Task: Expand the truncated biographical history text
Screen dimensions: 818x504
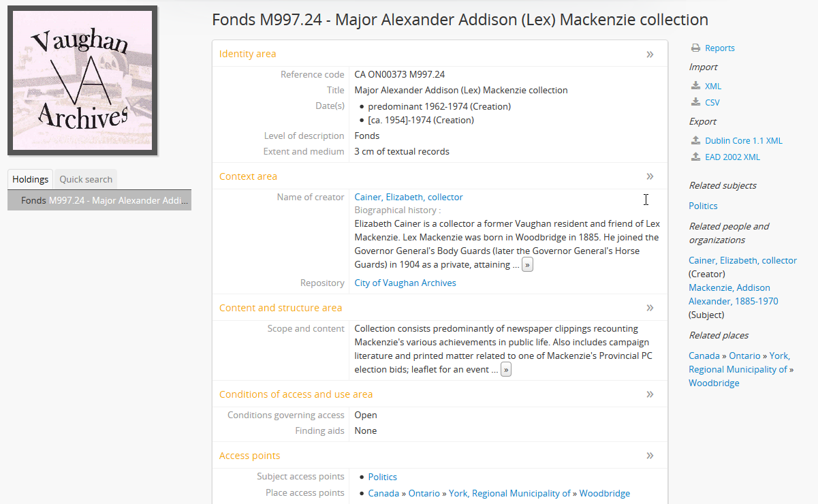Action: pyautogui.click(x=527, y=265)
